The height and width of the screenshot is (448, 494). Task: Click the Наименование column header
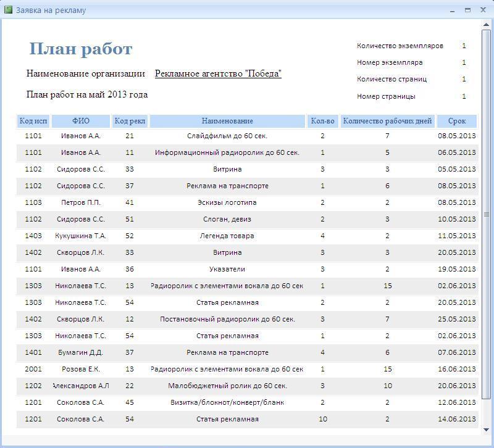pyautogui.click(x=227, y=121)
